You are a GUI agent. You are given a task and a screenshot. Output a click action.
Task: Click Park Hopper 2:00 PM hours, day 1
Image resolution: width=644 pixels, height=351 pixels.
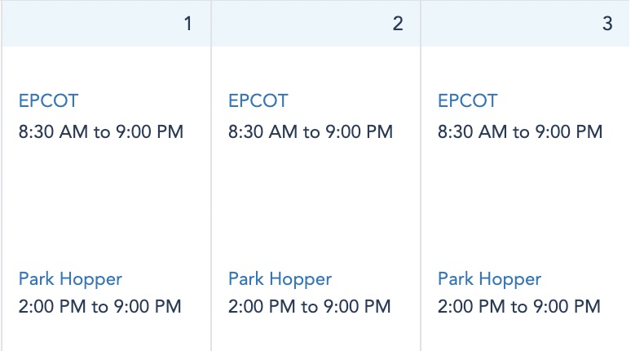click(99, 308)
